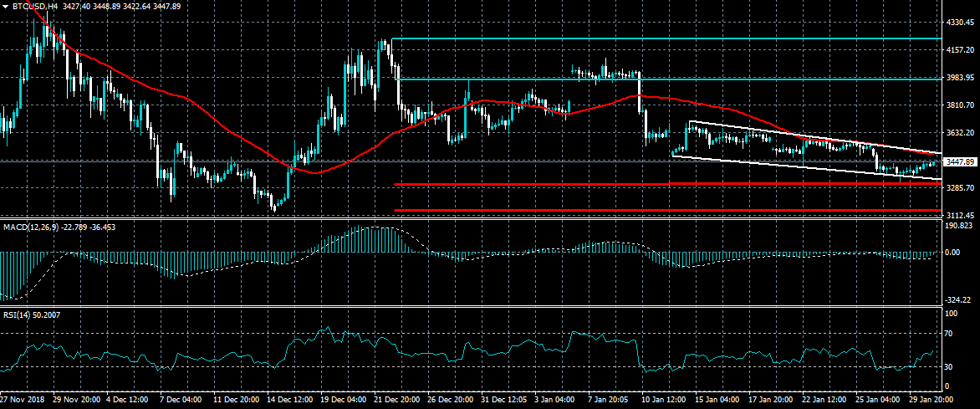The height and width of the screenshot is (409, 980).
Task: Click the RSI(14) indicator label
Action: click(x=18, y=315)
